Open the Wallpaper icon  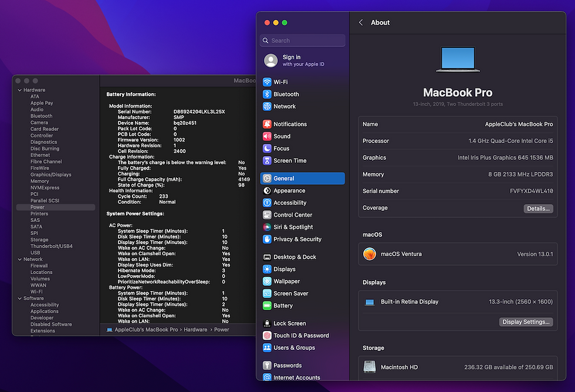[267, 281]
